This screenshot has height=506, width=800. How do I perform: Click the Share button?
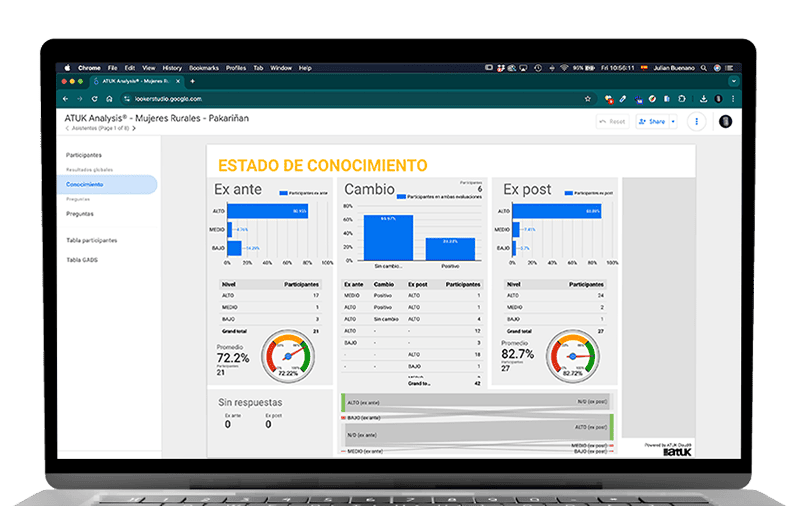coord(652,122)
